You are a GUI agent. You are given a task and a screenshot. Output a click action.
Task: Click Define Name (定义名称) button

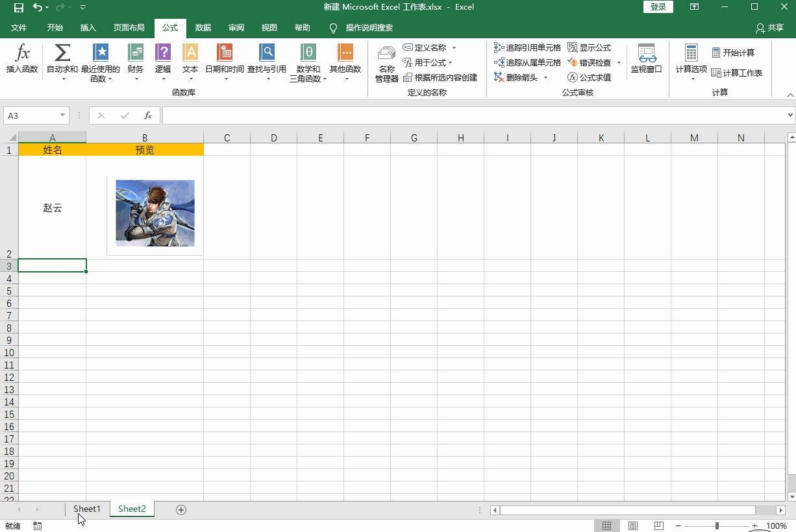(x=425, y=47)
